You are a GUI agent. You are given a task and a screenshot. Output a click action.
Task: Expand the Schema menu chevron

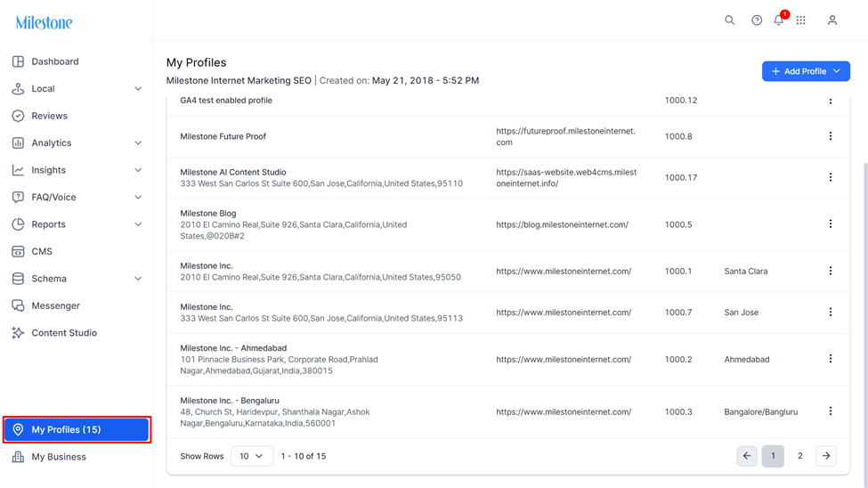tap(138, 279)
